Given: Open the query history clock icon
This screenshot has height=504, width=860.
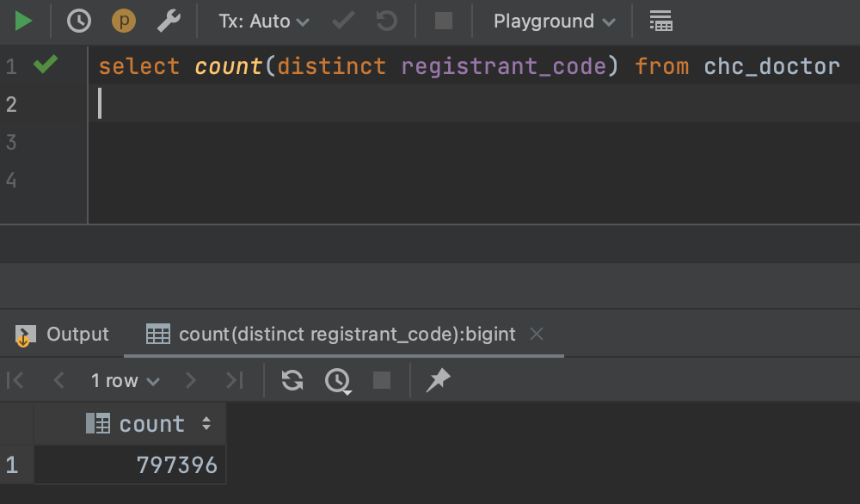Looking at the screenshot, I should [x=79, y=22].
